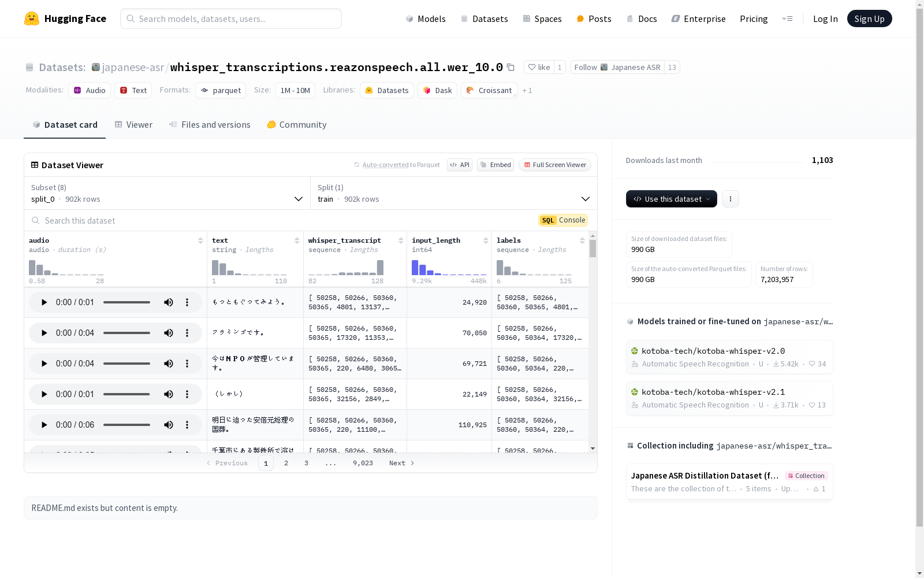Click the Embed button
The image size is (924, 578).
click(x=495, y=165)
